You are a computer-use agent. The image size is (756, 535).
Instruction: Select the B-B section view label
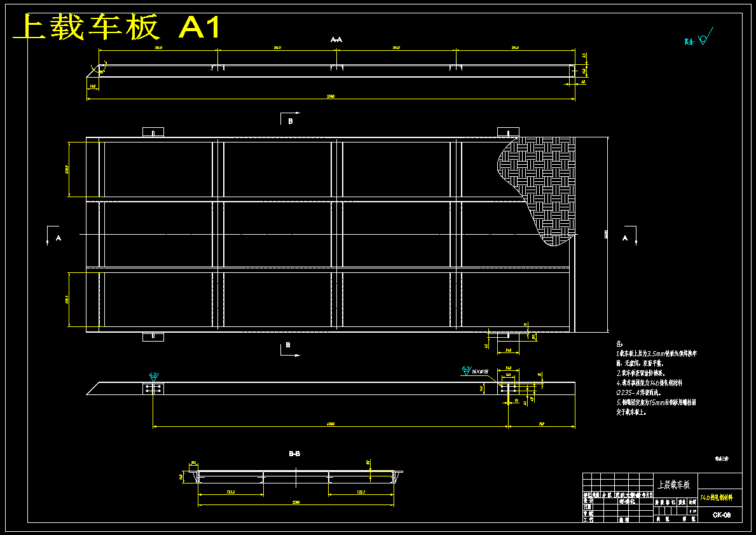pyautogui.click(x=294, y=454)
